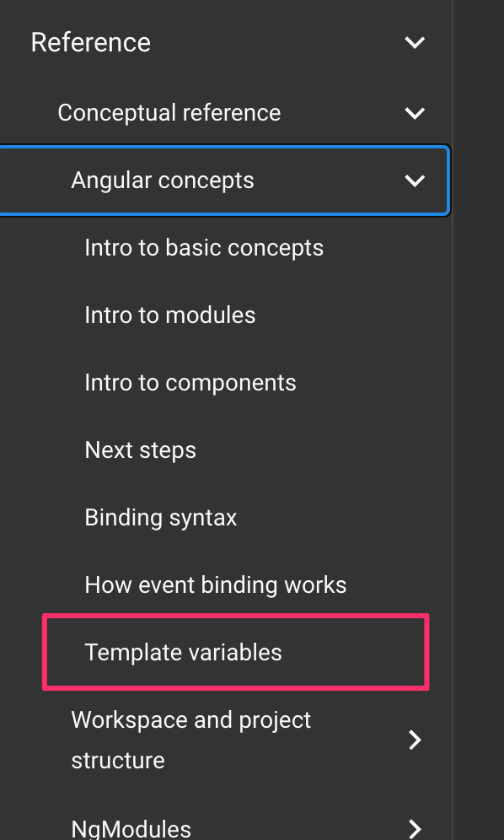Select NgModules navigation item

click(131, 827)
